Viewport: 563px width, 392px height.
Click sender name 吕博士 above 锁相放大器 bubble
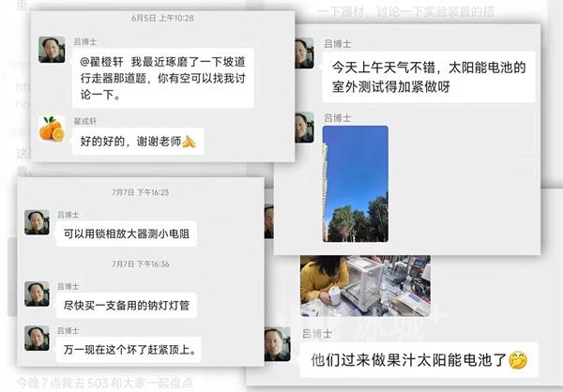[x=68, y=215]
